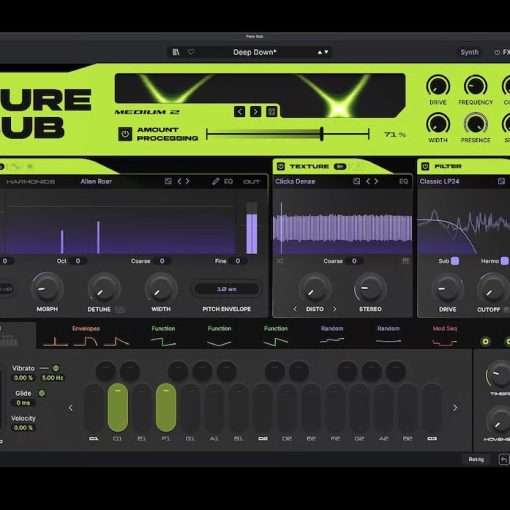Toggle the filter Harmo routing switch

(x=505, y=261)
